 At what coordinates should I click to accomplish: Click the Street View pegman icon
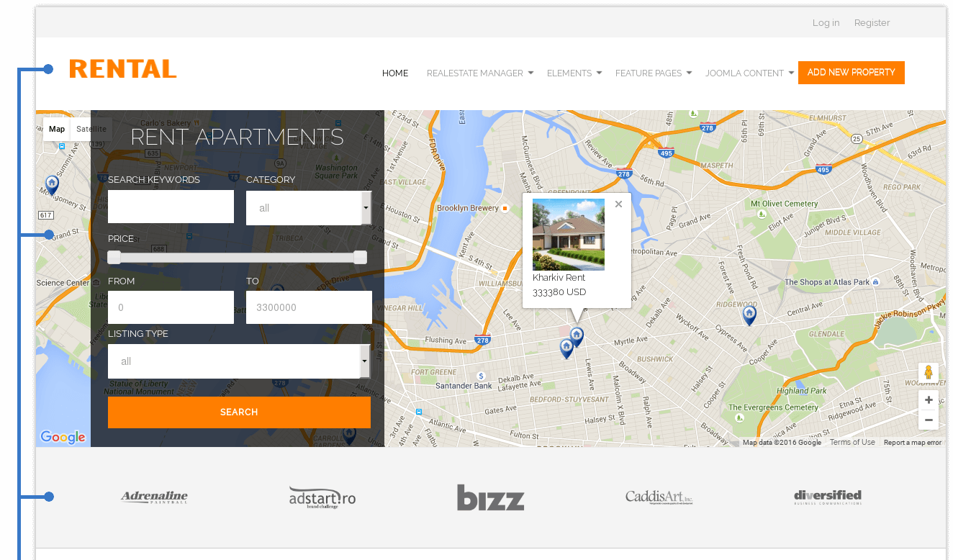[928, 372]
